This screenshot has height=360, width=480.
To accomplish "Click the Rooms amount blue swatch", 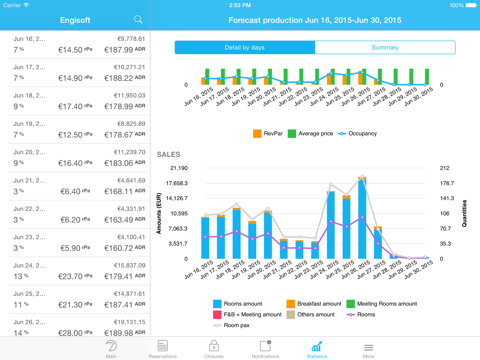I will point(217,304).
